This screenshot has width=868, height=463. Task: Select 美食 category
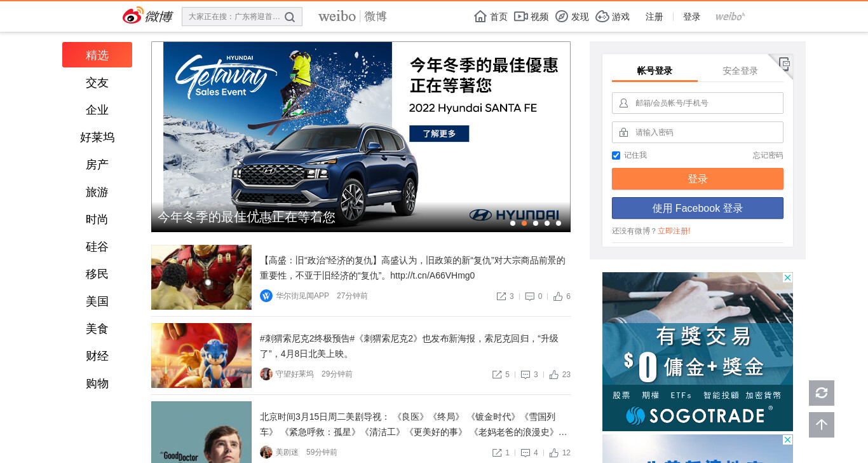point(97,329)
